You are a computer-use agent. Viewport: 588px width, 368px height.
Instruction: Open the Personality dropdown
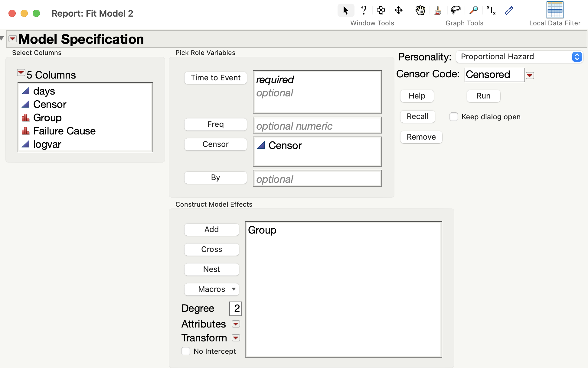519,57
